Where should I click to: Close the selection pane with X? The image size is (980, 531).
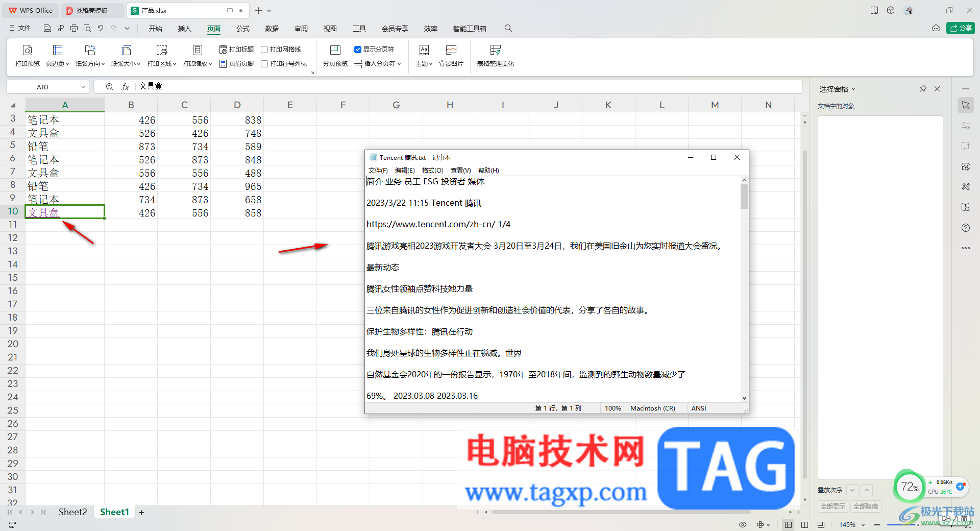pos(937,89)
